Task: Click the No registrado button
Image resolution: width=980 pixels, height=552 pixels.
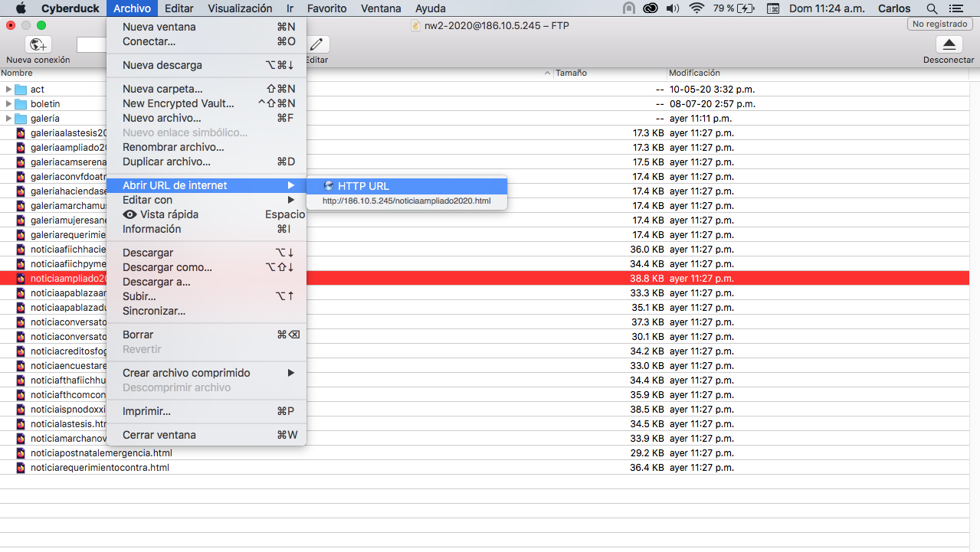Action: pyautogui.click(x=940, y=24)
